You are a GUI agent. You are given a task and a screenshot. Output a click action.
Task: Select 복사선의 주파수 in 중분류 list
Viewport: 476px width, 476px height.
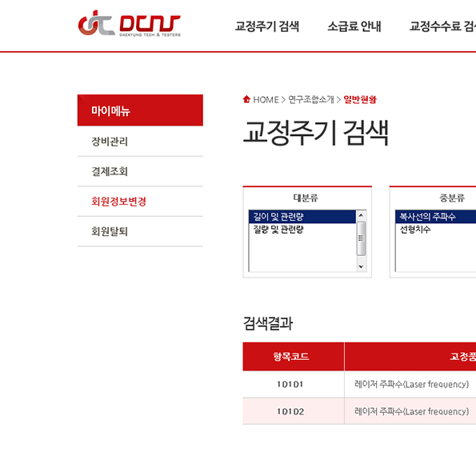coord(435,217)
